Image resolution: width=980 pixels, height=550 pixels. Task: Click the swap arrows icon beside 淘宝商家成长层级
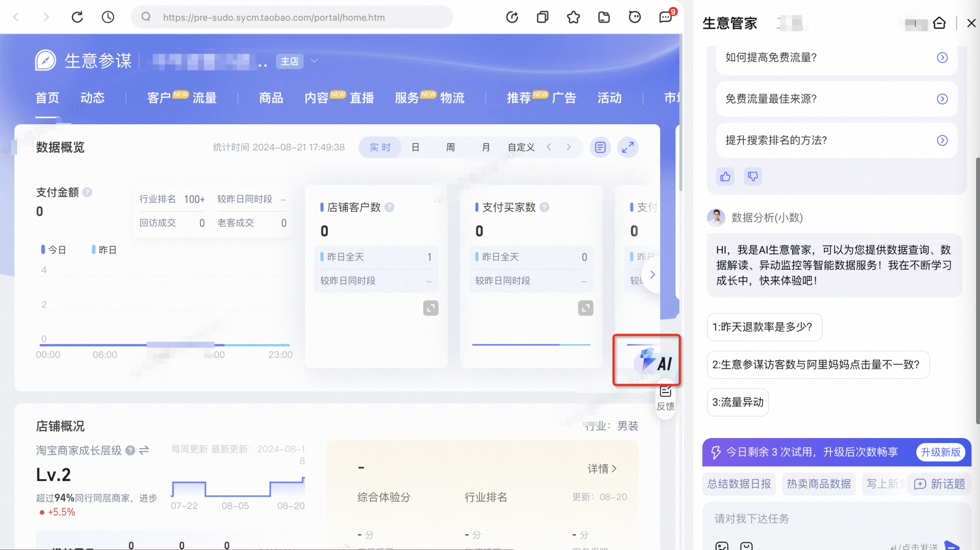144,451
